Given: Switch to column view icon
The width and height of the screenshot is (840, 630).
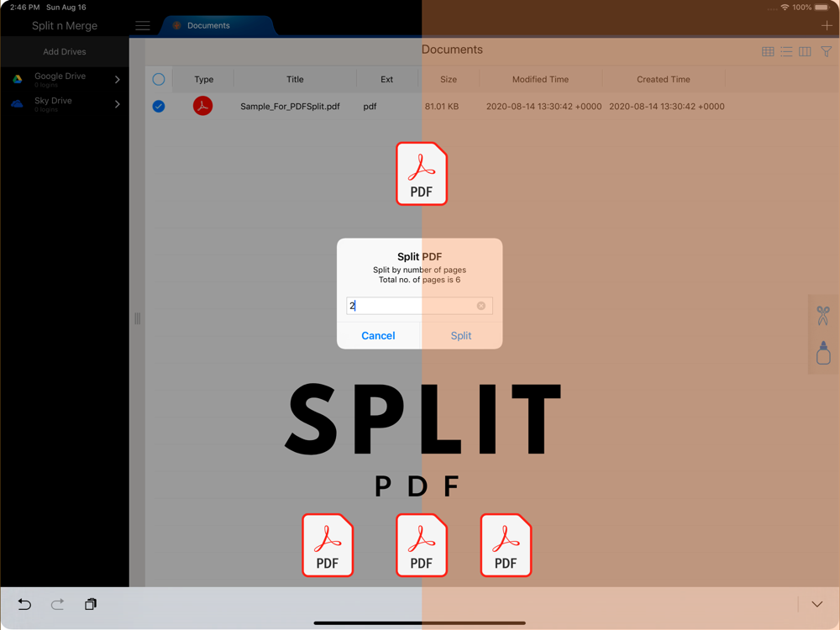Looking at the screenshot, I should 805,51.
